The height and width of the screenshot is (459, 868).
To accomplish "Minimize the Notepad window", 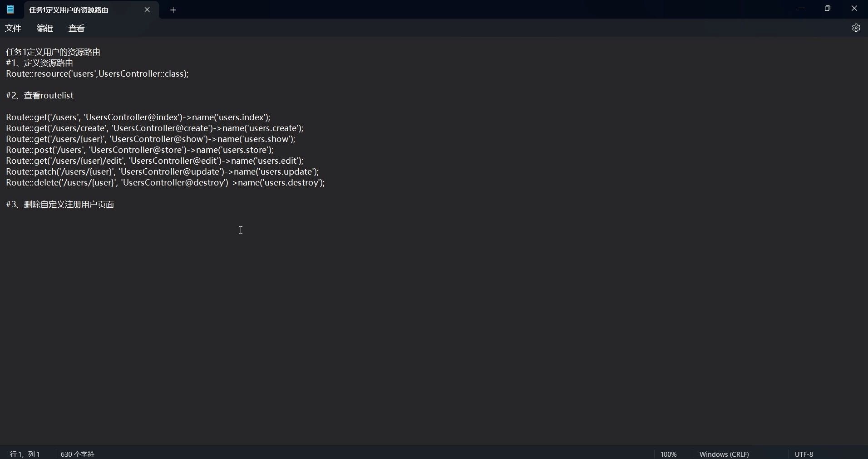I will pyautogui.click(x=801, y=8).
